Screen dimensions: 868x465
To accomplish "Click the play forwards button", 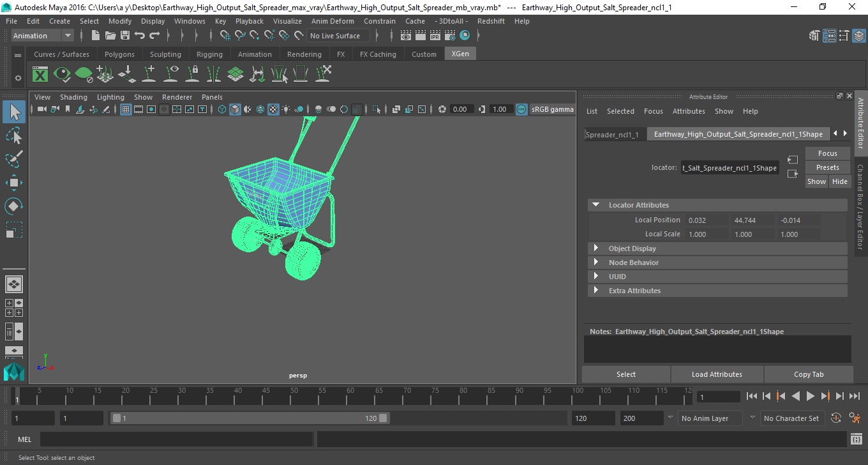I will (810, 396).
